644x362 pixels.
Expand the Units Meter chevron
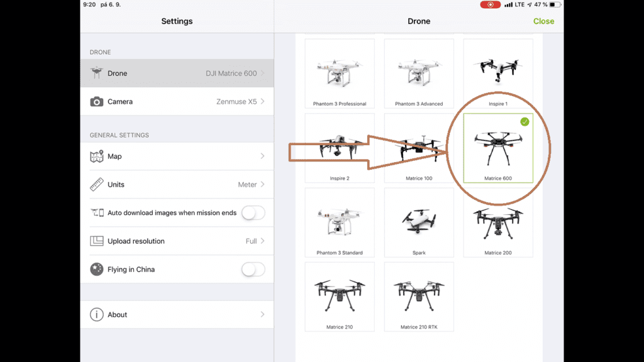[x=262, y=185]
